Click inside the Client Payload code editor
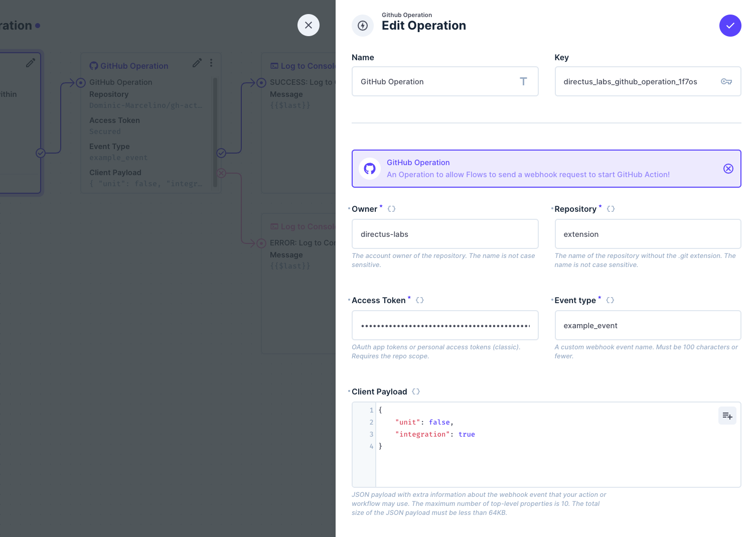This screenshot has height=537, width=756. [546, 445]
